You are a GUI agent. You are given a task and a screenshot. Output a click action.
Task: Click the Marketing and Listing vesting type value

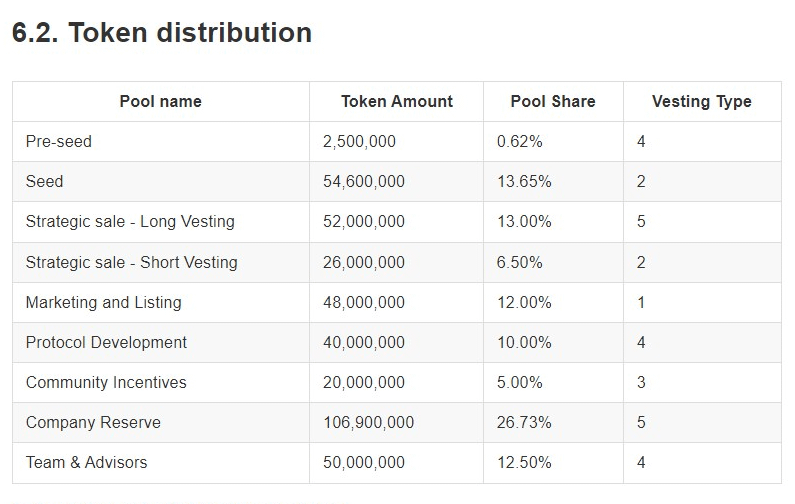click(x=641, y=302)
